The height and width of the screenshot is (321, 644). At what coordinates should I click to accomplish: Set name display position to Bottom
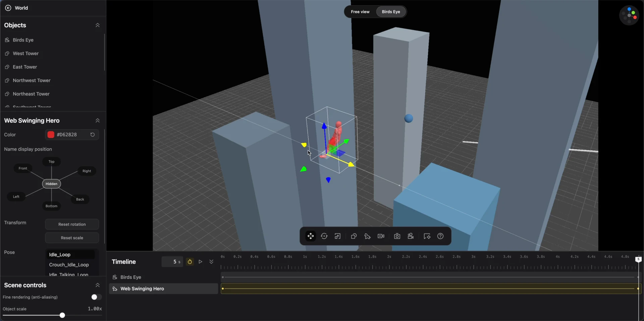click(x=51, y=206)
